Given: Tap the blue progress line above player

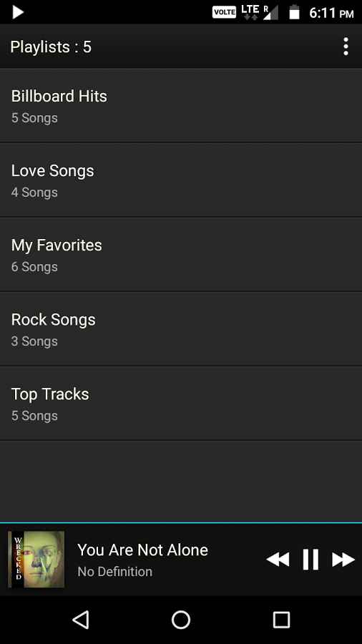Looking at the screenshot, I should click(181, 523).
